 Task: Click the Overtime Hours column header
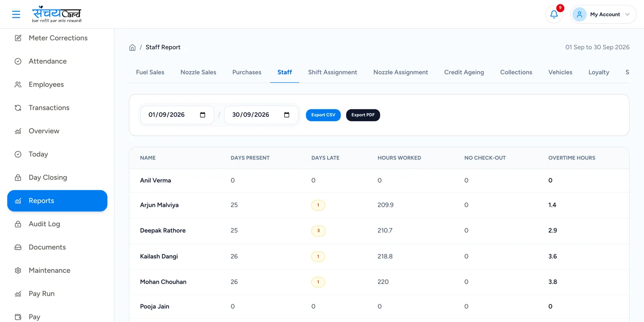(x=572, y=158)
